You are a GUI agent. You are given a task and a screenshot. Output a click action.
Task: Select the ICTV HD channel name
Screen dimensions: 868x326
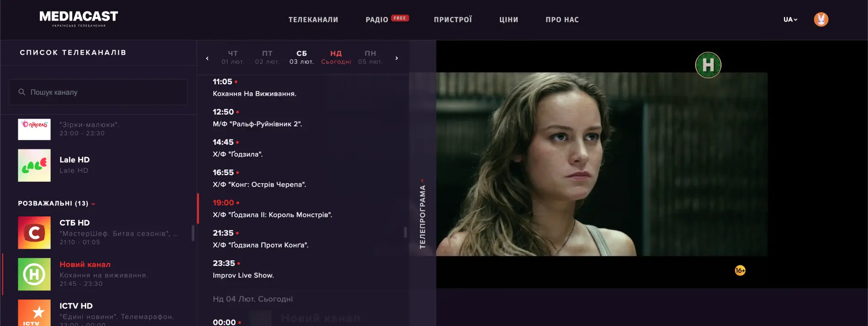click(x=76, y=306)
